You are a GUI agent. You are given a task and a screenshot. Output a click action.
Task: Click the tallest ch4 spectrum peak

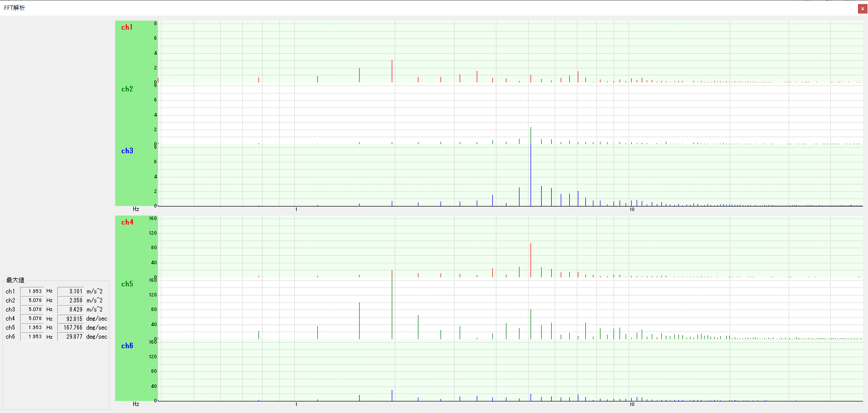[531, 260]
